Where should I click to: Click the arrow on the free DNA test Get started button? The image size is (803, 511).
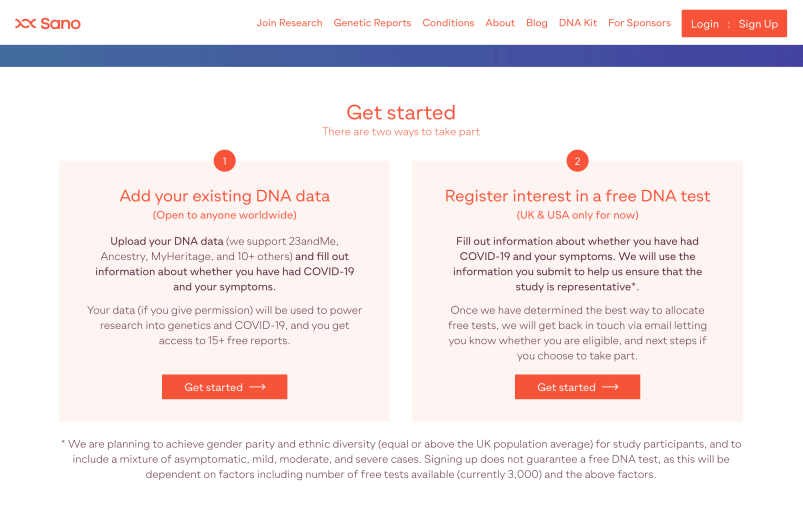[x=610, y=387]
